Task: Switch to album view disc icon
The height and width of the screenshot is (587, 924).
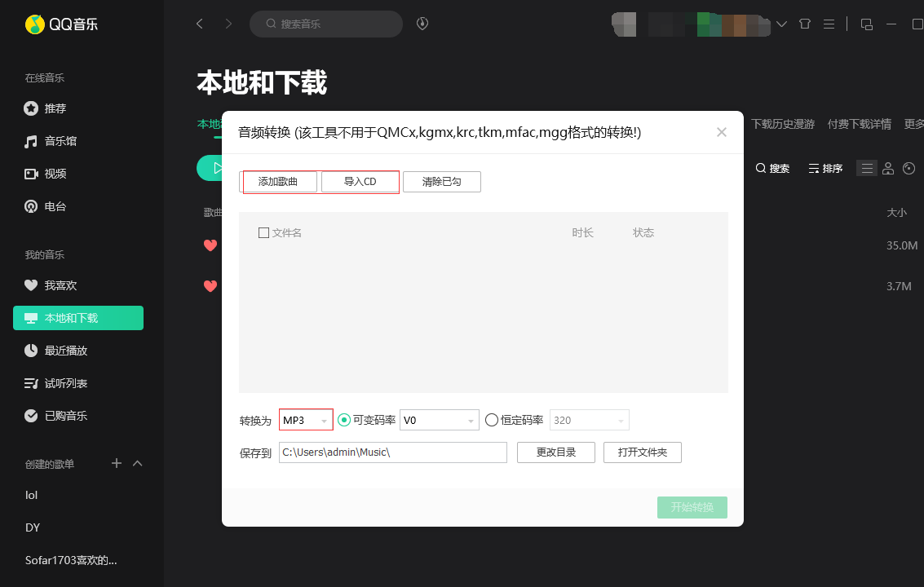Action: coord(909,169)
